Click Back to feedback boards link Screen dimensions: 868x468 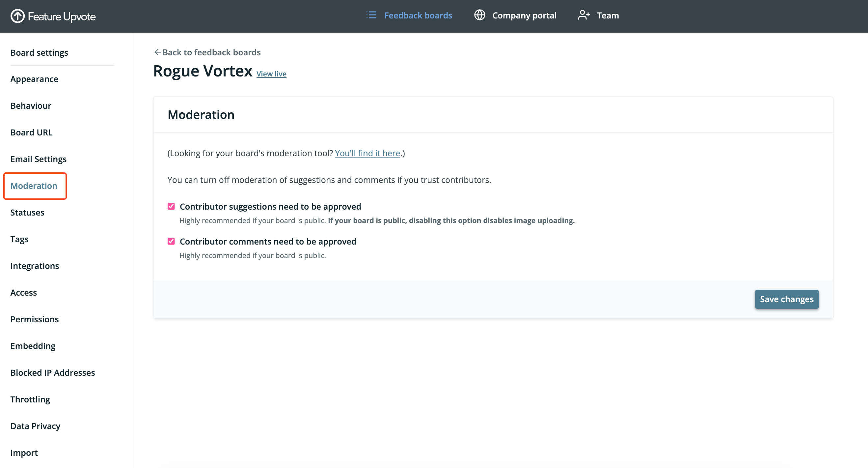tap(211, 52)
